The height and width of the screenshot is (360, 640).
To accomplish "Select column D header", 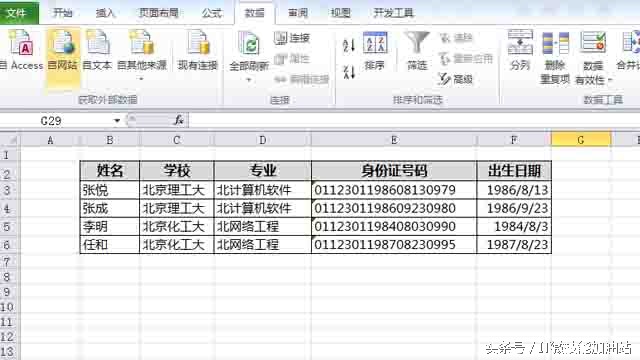I will coord(262,140).
